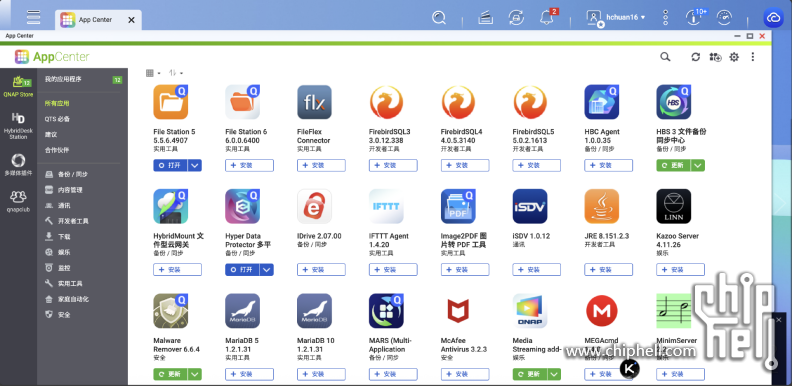Open the notifications bell with 2 badge
This screenshot has width=792, height=386.
coord(547,17)
